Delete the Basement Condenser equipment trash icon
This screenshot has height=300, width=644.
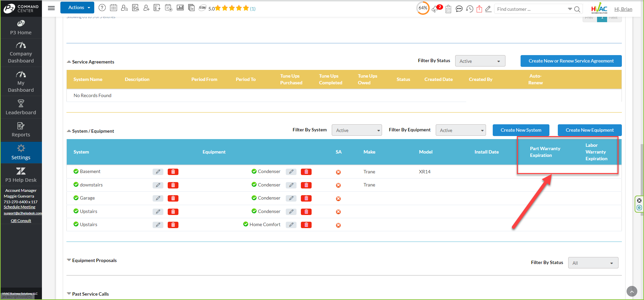coord(306,172)
